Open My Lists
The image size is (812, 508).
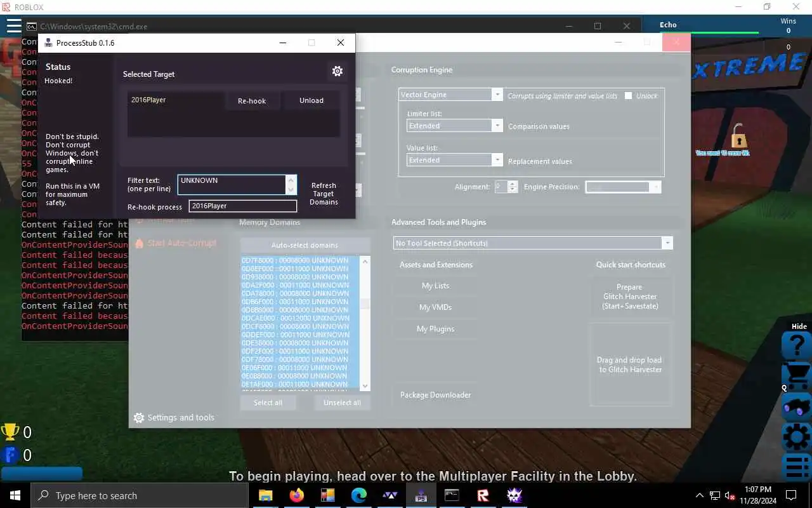coord(435,286)
